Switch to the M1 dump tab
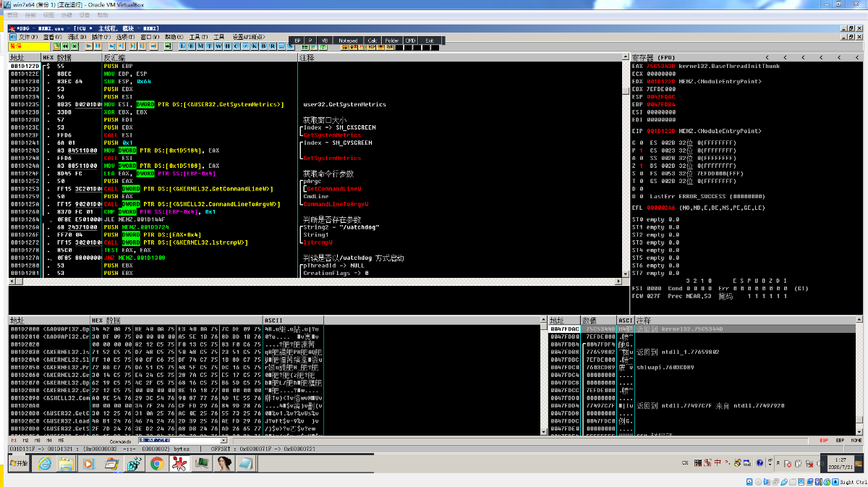Screen dimensions: 868x487 coord(13,440)
